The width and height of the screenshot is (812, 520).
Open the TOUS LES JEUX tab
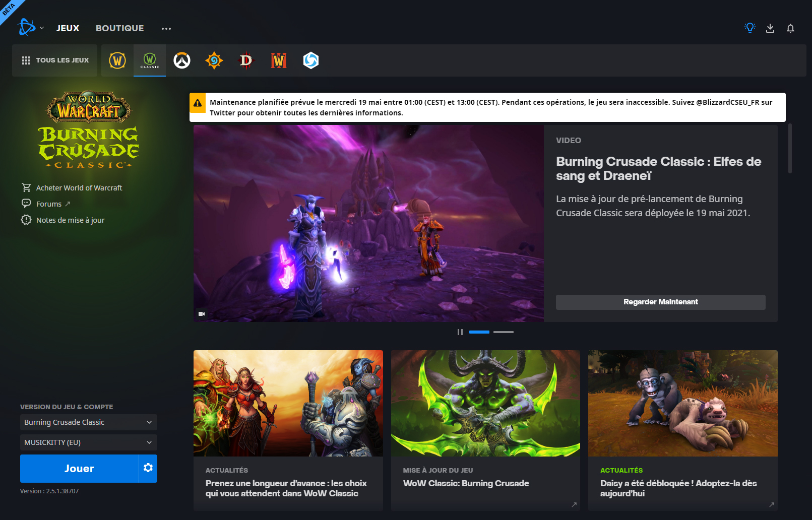pyautogui.click(x=55, y=60)
